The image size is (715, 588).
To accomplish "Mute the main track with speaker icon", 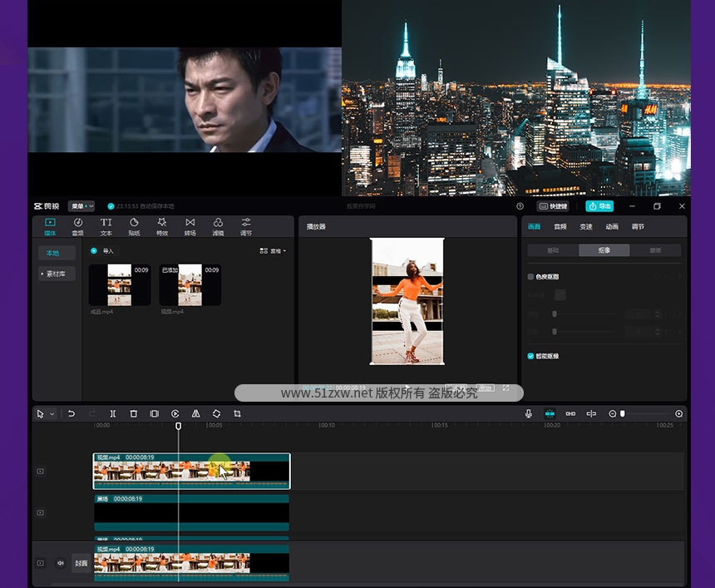I will [x=60, y=563].
